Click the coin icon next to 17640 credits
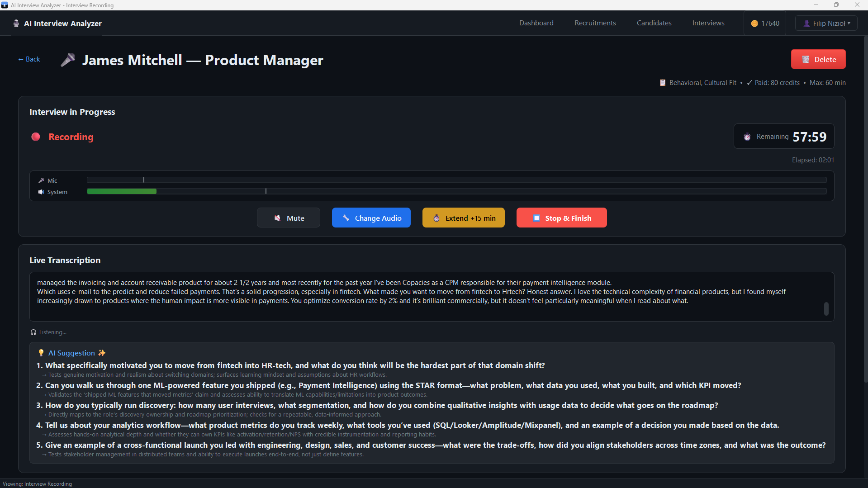The image size is (868, 488). click(x=754, y=24)
